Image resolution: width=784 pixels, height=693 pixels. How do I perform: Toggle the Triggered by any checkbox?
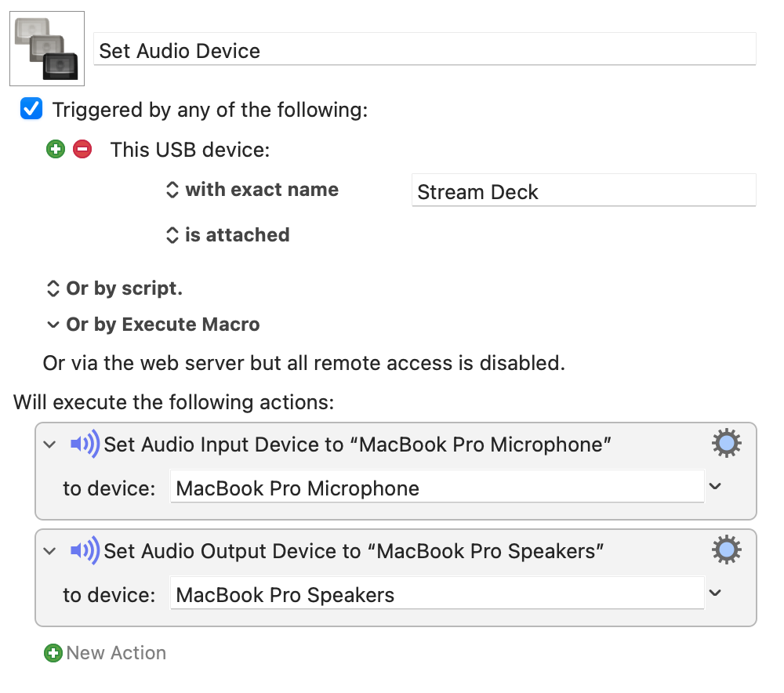tap(31, 108)
